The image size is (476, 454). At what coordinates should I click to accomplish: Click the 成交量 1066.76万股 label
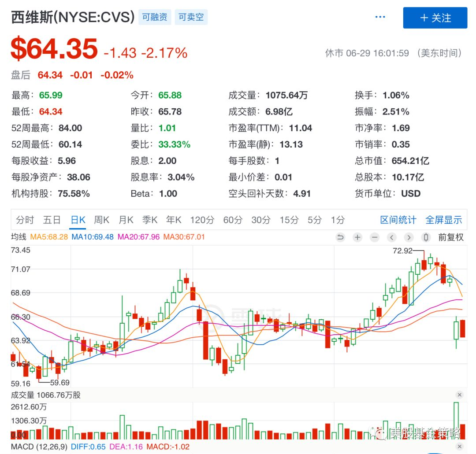pyautogui.click(x=46, y=395)
